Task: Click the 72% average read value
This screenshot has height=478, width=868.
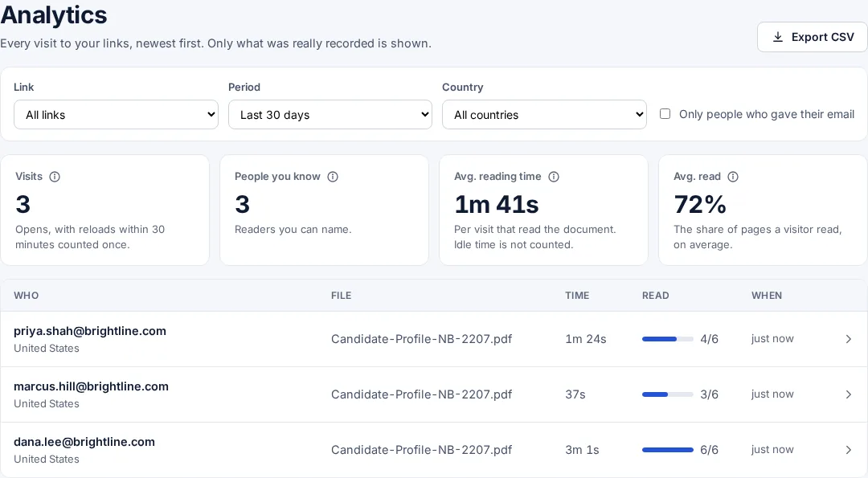Action: [x=700, y=205]
